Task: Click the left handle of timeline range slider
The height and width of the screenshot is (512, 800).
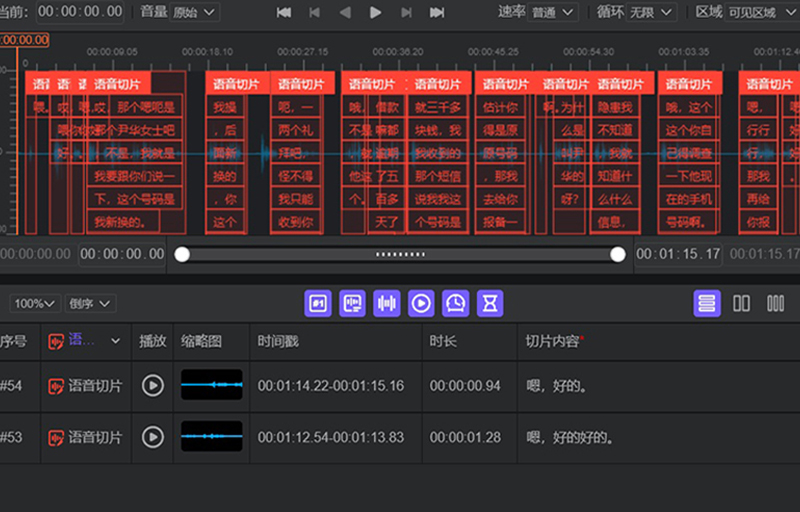Action: [x=182, y=254]
